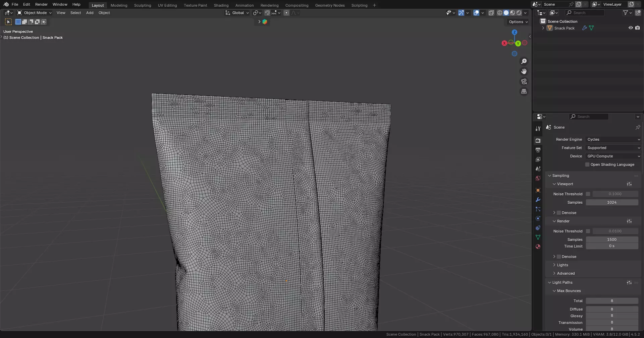Expand the Lights subpanel

pos(554,265)
